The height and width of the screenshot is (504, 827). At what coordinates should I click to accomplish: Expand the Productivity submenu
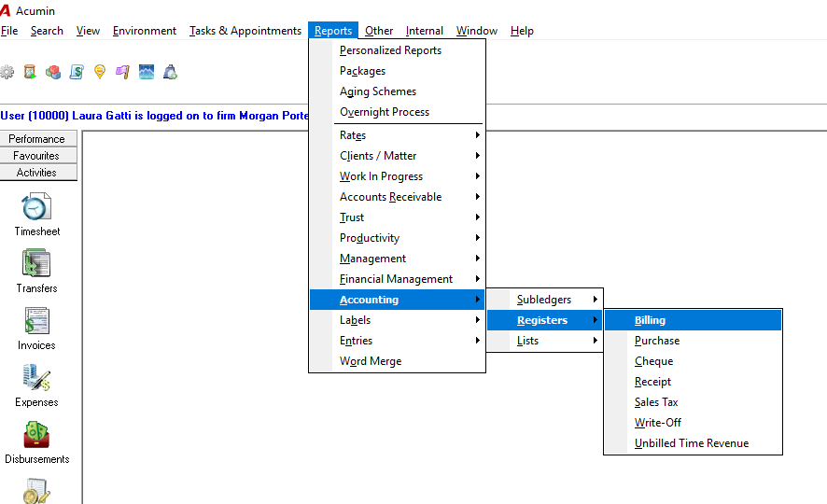(397, 238)
